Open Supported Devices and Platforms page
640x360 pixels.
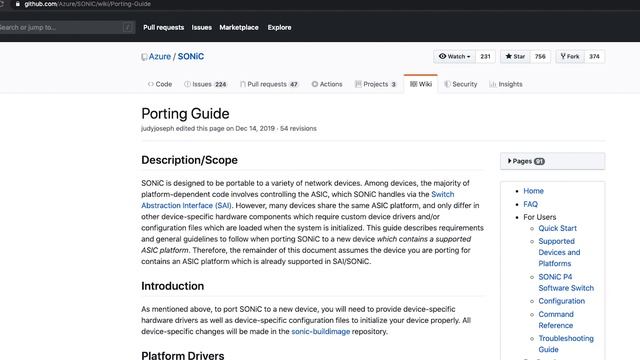pyautogui.click(x=559, y=252)
